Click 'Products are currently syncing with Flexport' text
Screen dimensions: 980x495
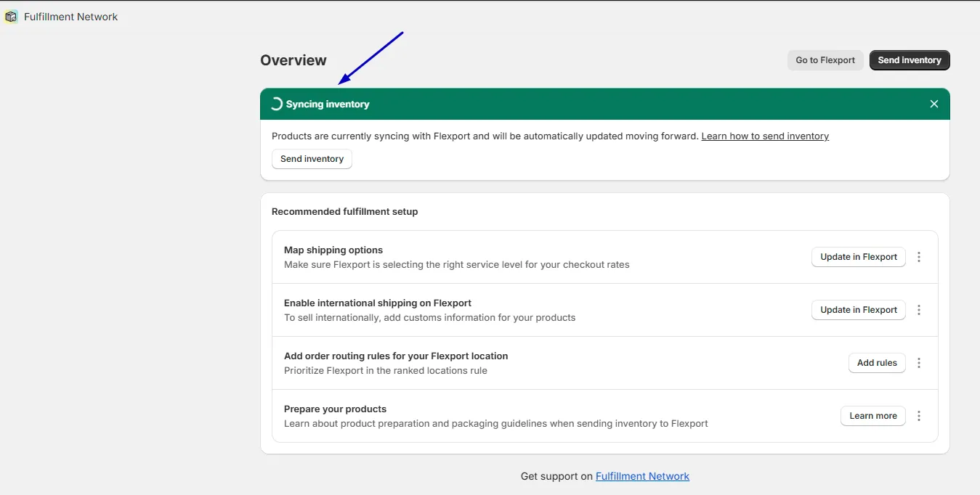[485, 136]
